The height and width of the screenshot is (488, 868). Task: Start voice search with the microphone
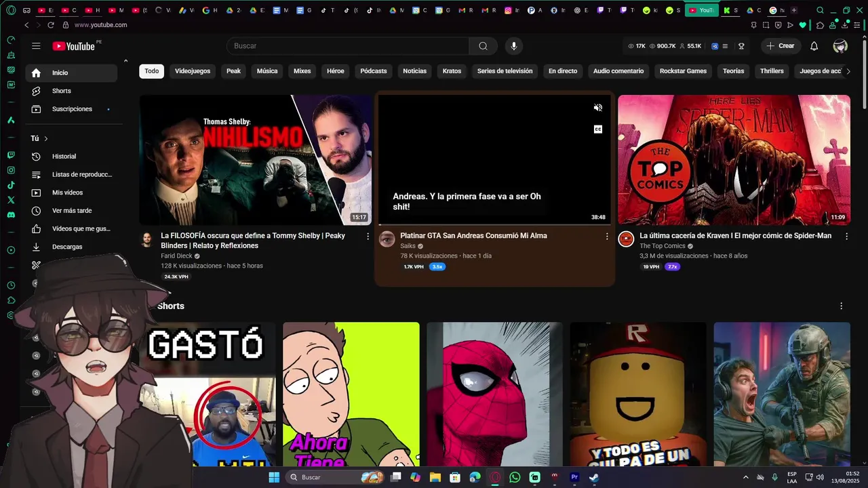(x=513, y=46)
